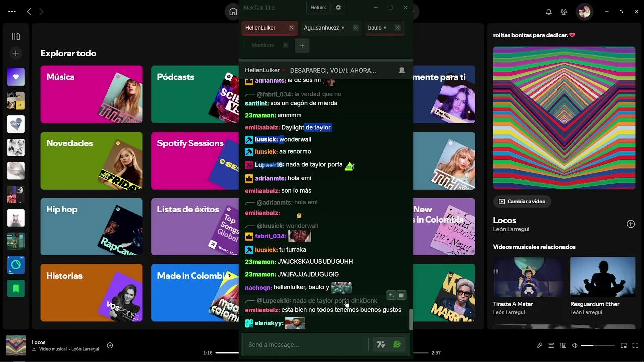This screenshot has height=362, width=644.
Task: Click username nachoqn in chat
Action: tap(258, 288)
